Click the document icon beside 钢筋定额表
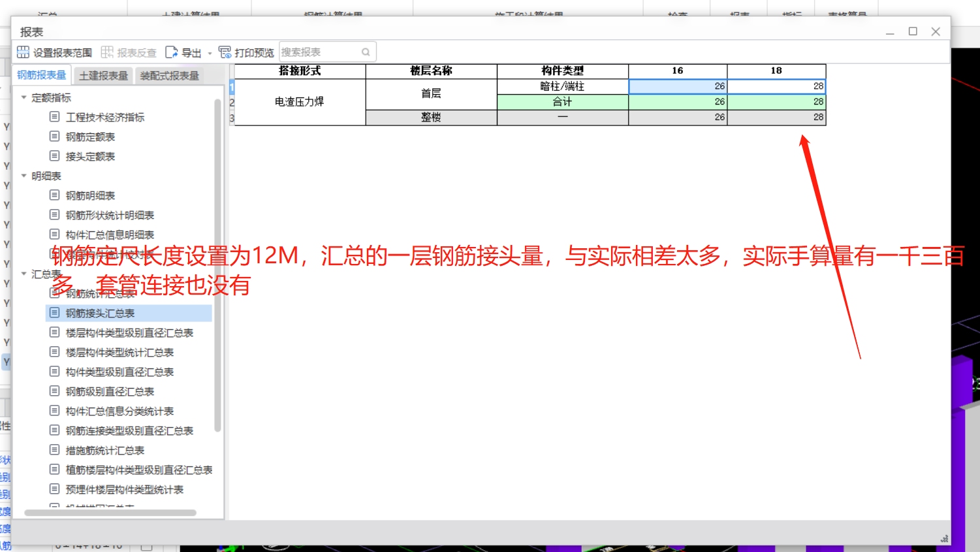980x552 pixels. coord(55,136)
